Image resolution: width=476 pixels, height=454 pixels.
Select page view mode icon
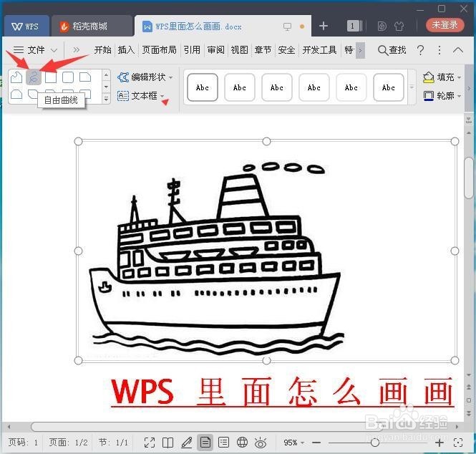click(x=205, y=443)
